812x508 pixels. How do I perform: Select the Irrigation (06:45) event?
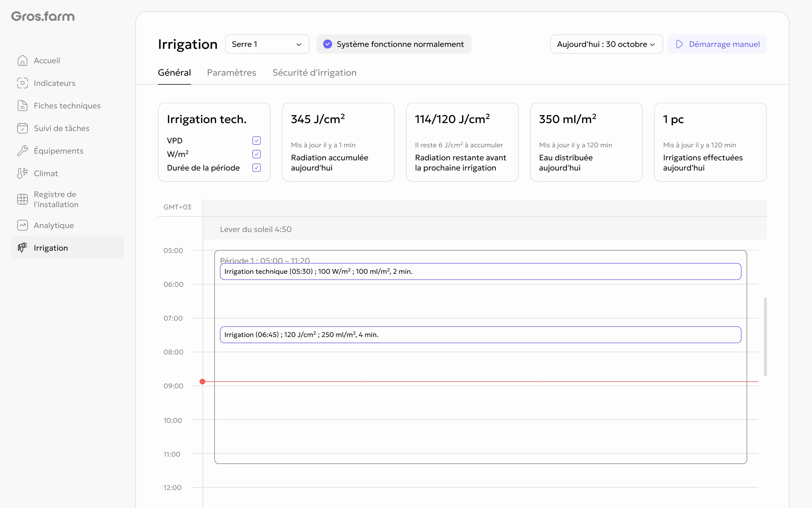point(480,335)
